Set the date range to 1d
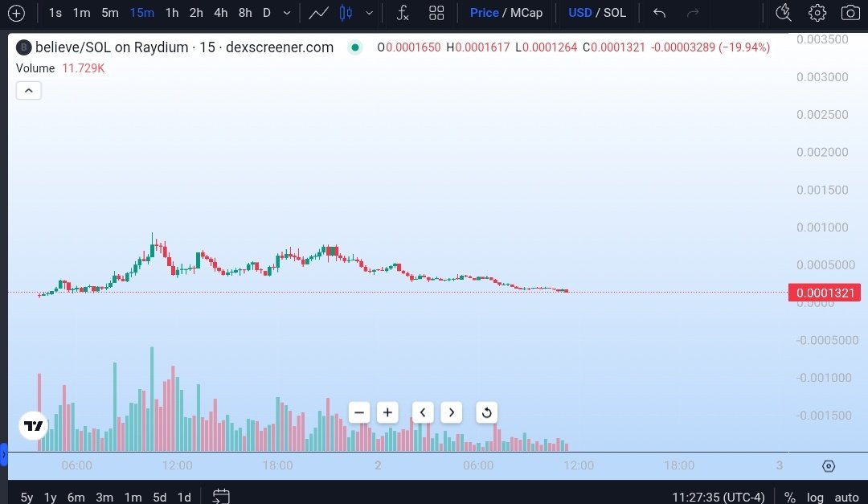The width and height of the screenshot is (868, 504). [x=184, y=497]
